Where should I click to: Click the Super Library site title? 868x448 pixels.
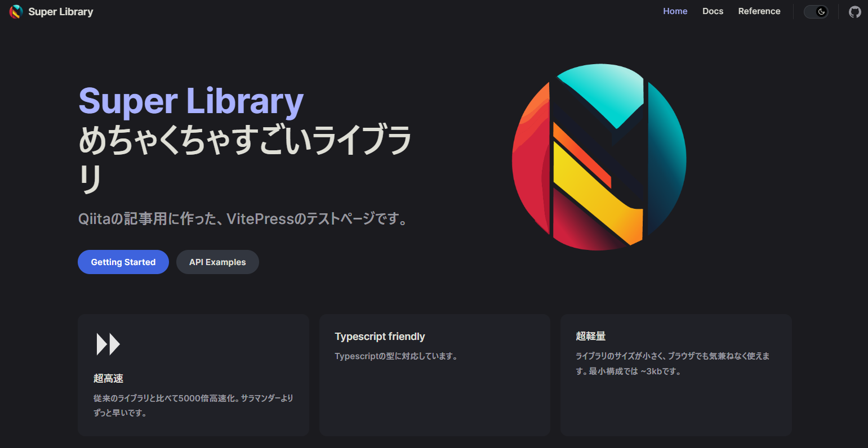coord(61,12)
